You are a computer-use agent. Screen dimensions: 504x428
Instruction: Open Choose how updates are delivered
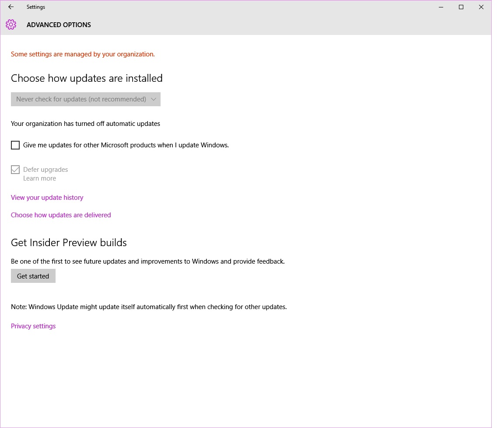pos(61,215)
